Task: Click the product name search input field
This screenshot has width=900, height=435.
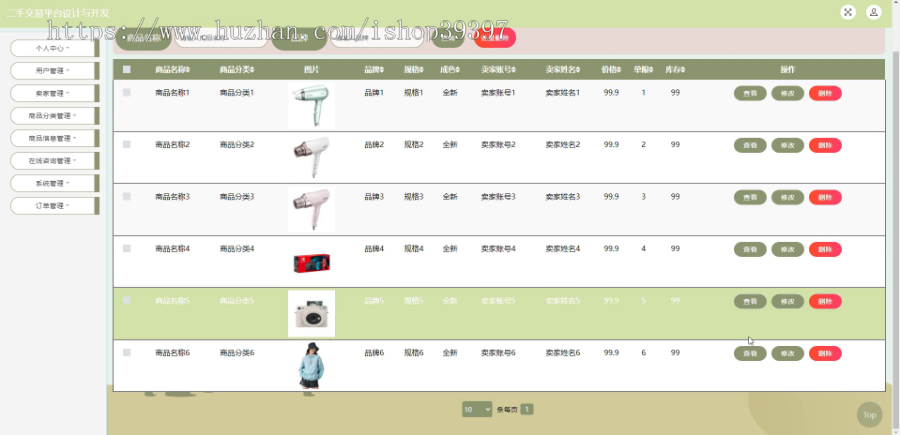Action: [x=221, y=38]
